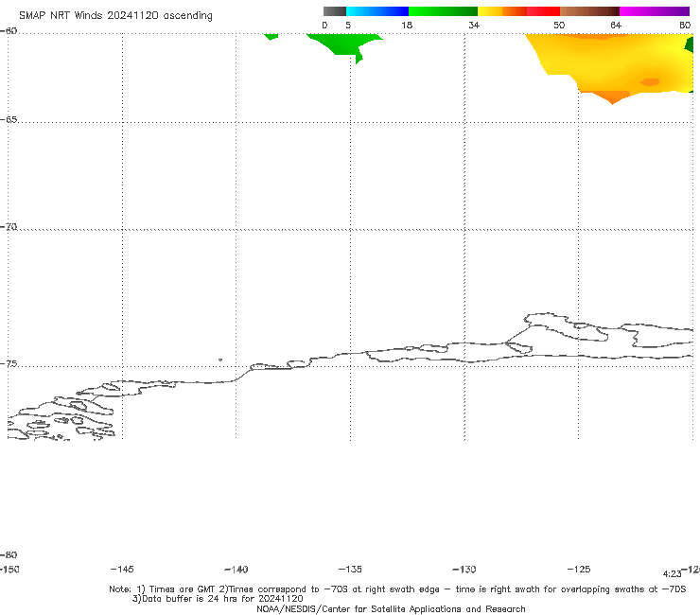The width and height of the screenshot is (700, 615).
Task: Click the Times are GMT note line
Action: point(397,589)
